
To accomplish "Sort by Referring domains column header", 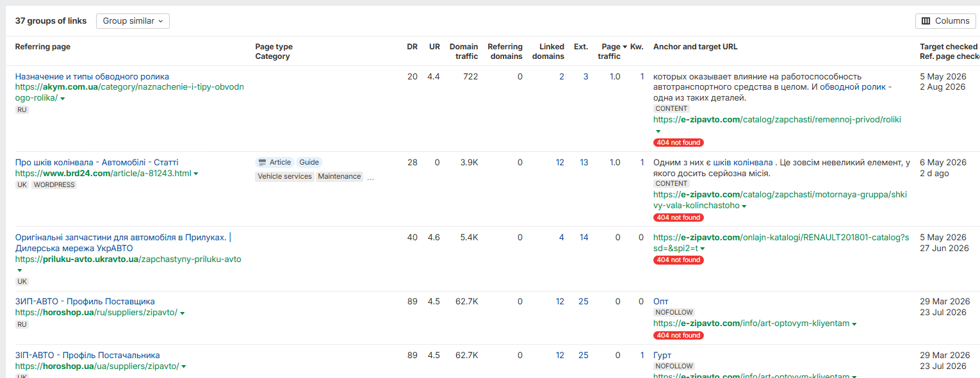I will [x=505, y=51].
